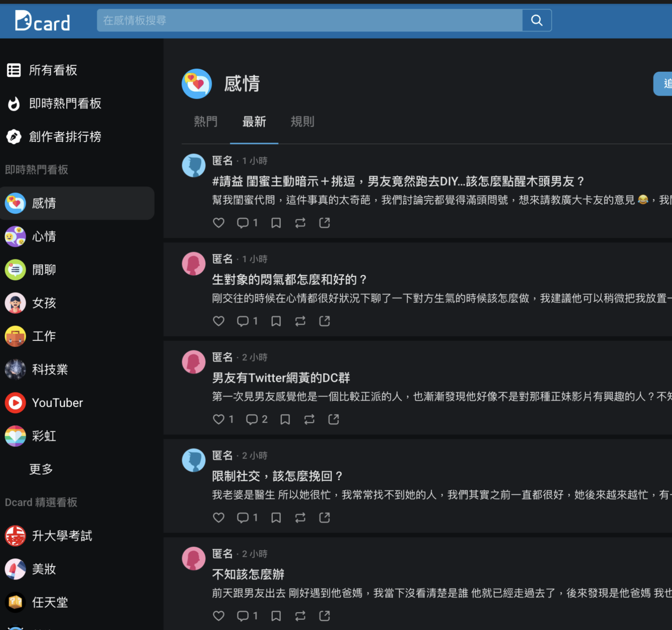Open the 閒聊 board
Screen dimensions: 672x630
[77, 270]
